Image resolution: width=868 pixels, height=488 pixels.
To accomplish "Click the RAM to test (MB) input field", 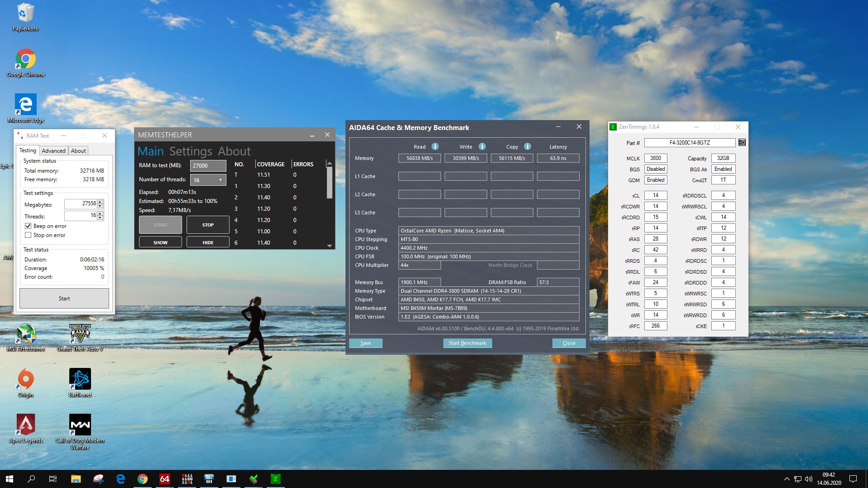I will (x=208, y=166).
